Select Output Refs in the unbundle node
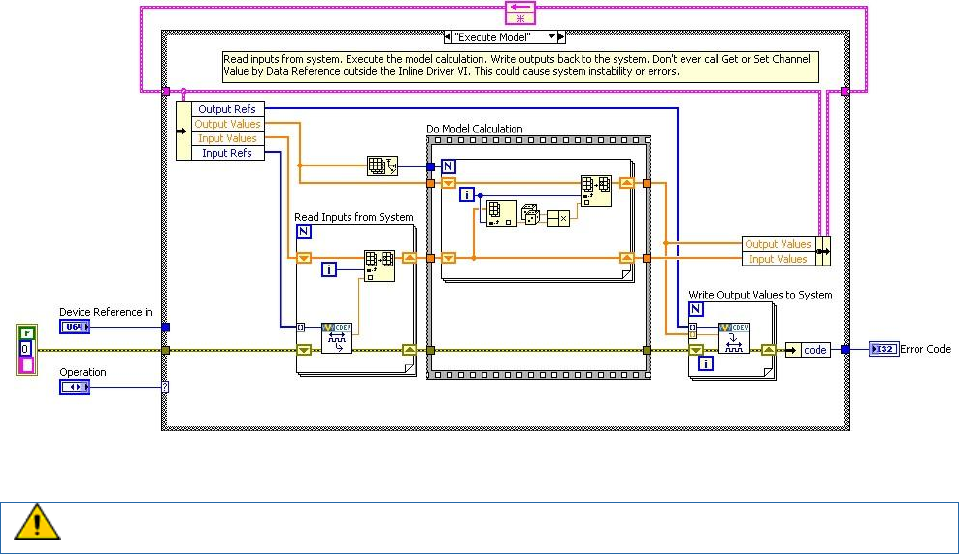This screenshot has width=959, height=554. point(228,109)
